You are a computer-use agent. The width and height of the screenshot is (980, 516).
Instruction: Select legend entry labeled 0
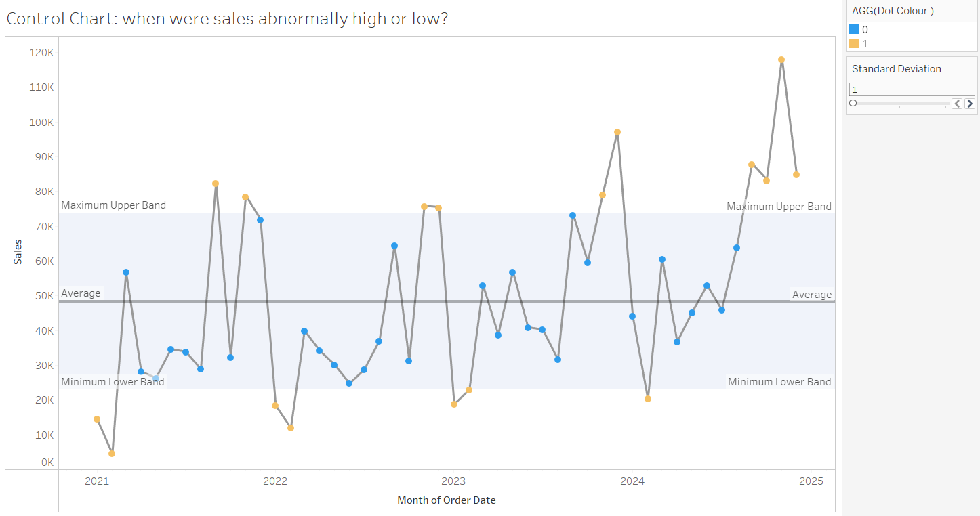(865, 28)
